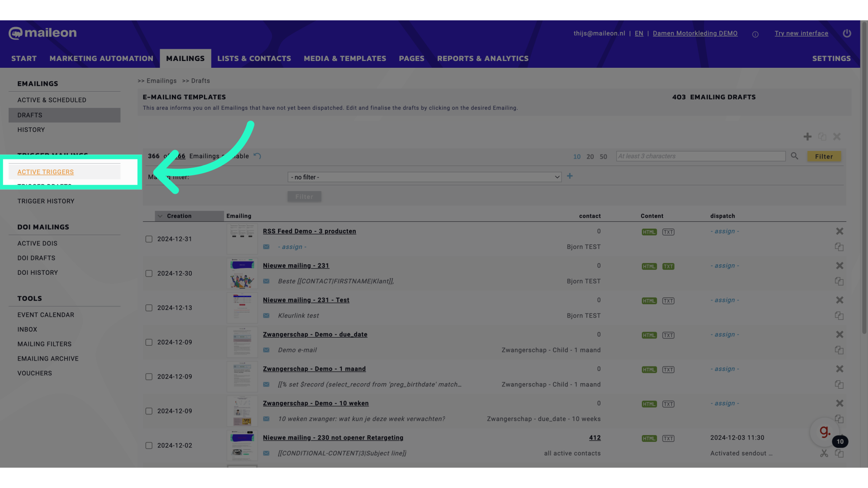Click the refresh/reset icon near Emailings
The width and height of the screenshot is (868, 488).
pos(257,156)
